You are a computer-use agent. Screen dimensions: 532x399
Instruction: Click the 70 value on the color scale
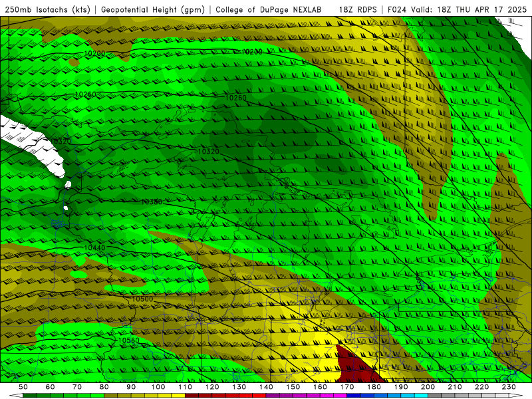click(x=77, y=387)
